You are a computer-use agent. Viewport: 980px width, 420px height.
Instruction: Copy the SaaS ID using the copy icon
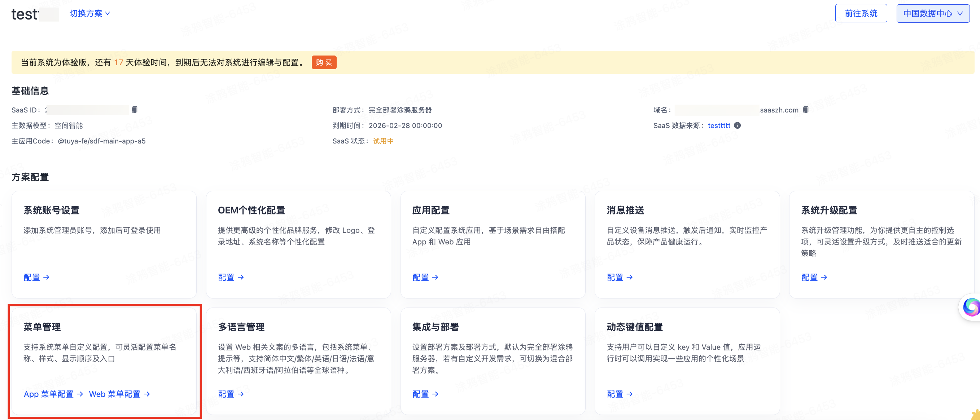tap(134, 110)
